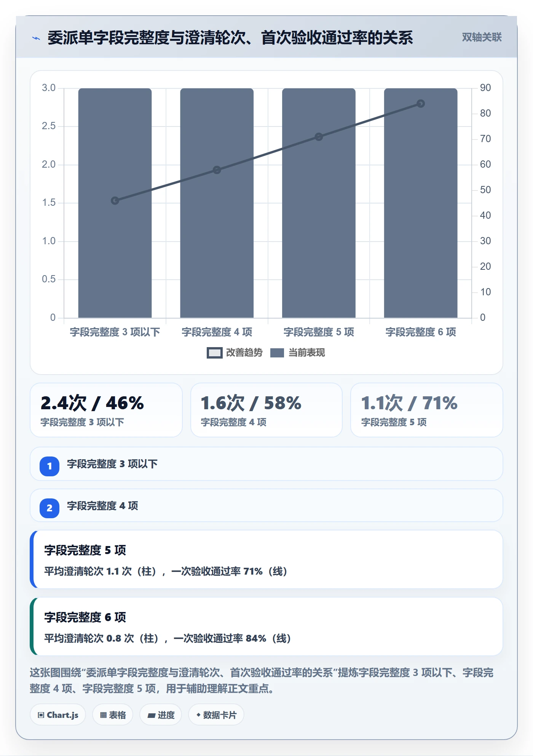Select the line point above 字段完整度 5 项
This screenshot has width=533, height=756.
coord(319,137)
